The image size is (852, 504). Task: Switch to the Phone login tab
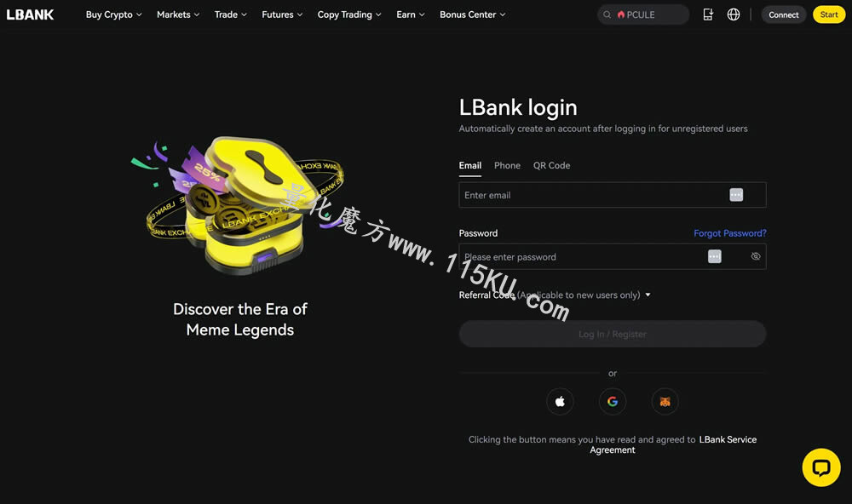507,166
